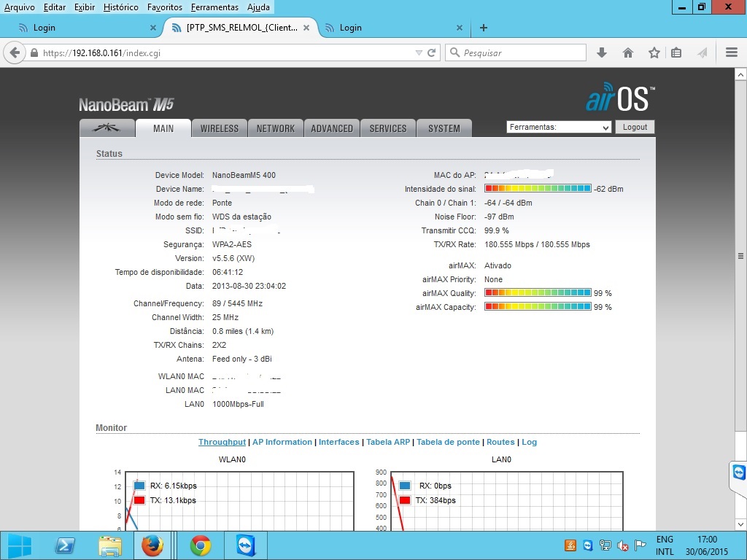747x560 pixels.
Task: Open the AP Information monitor link
Action: point(282,442)
